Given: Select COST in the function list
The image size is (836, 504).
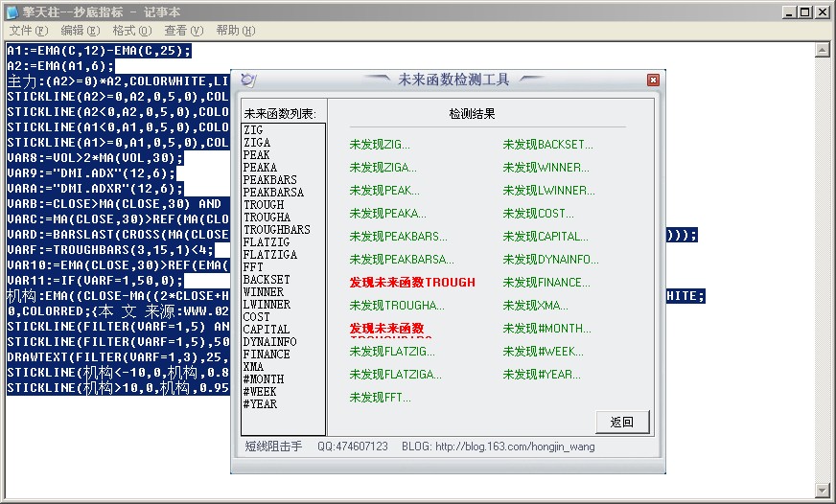Looking at the screenshot, I should (x=256, y=317).
